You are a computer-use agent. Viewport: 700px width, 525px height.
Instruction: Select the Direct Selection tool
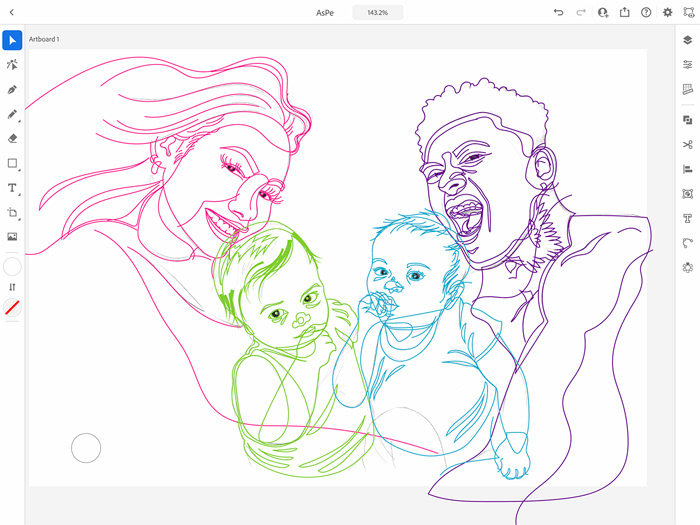pyautogui.click(x=12, y=65)
